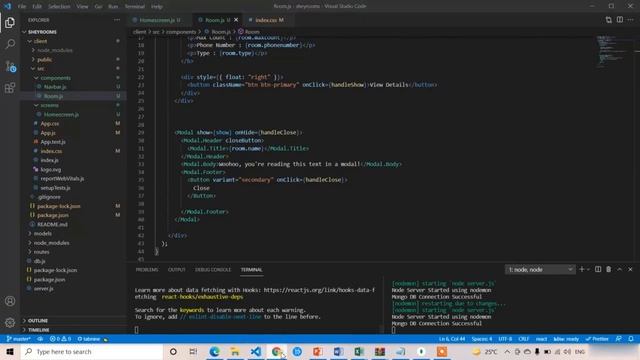This screenshot has height=360, width=640.
Task: Kill terminal with trash icon
Action: 609,269
